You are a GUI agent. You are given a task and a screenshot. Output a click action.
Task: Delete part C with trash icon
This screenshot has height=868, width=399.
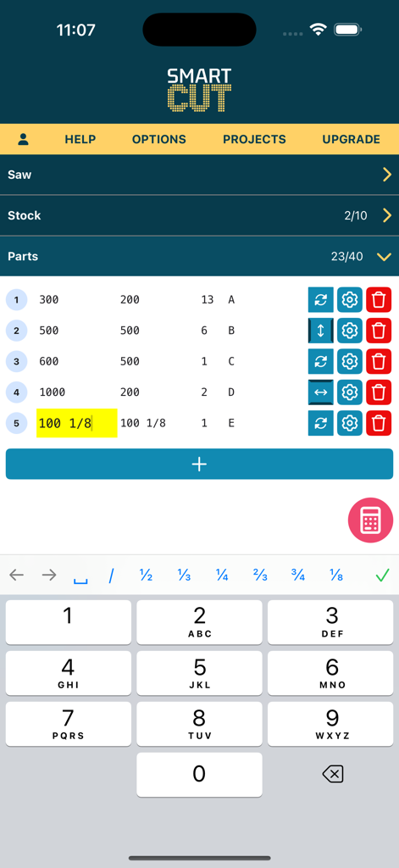click(379, 361)
